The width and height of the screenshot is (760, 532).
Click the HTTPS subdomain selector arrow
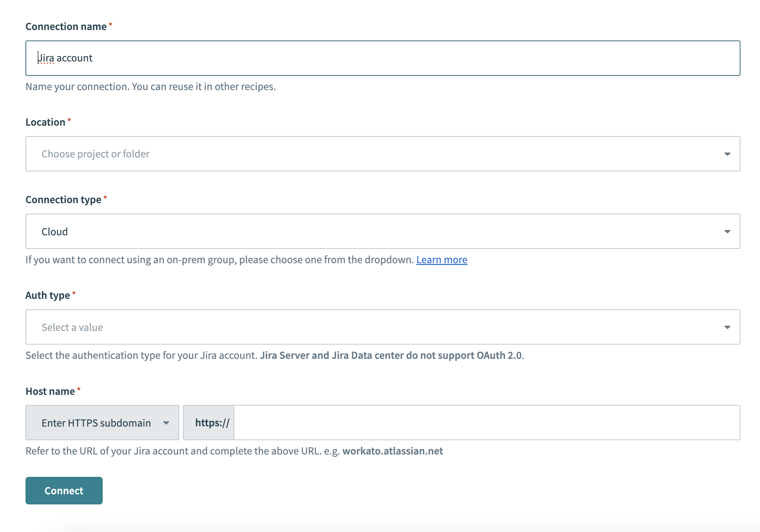pyautogui.click(x=167, y=422)
